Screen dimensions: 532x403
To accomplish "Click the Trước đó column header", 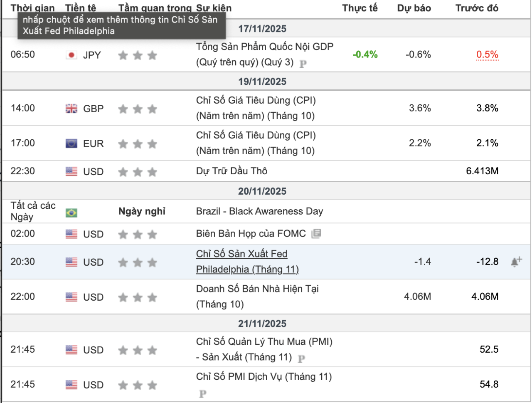I will [x=477, y=8].
